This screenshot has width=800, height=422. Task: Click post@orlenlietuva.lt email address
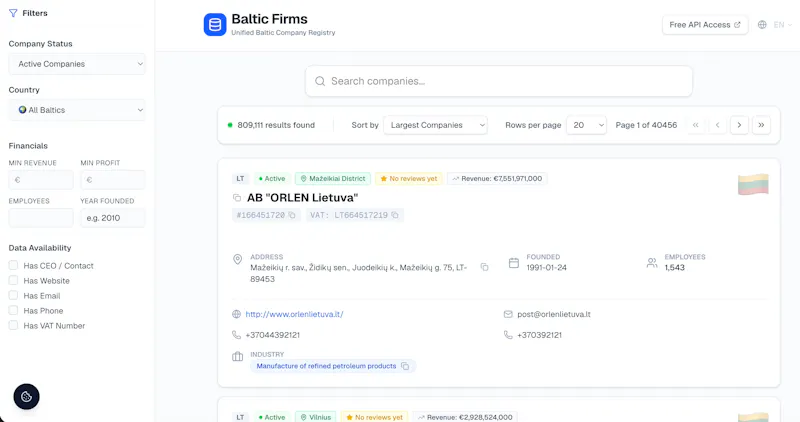click(x=554, y=314)
